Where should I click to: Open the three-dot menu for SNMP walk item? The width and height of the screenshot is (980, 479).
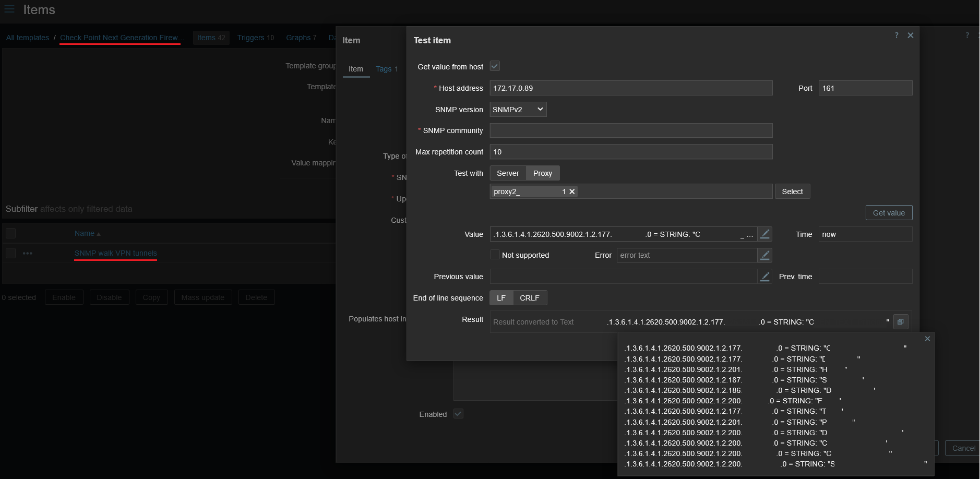pos(28,254)
